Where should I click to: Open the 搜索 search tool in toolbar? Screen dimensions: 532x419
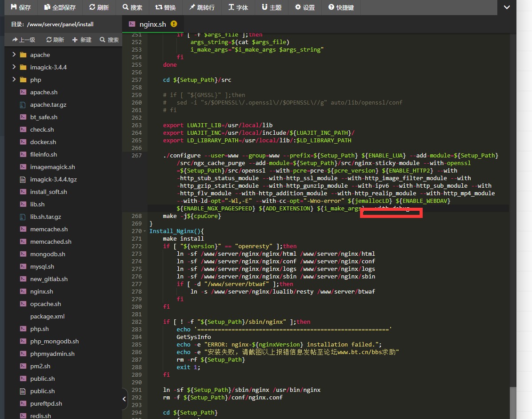[132, 7]
